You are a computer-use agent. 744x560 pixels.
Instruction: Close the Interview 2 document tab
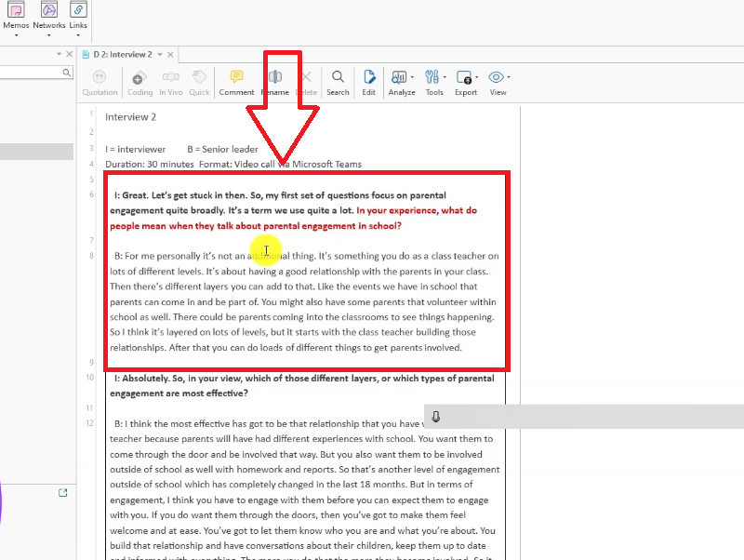pos(172,55)
